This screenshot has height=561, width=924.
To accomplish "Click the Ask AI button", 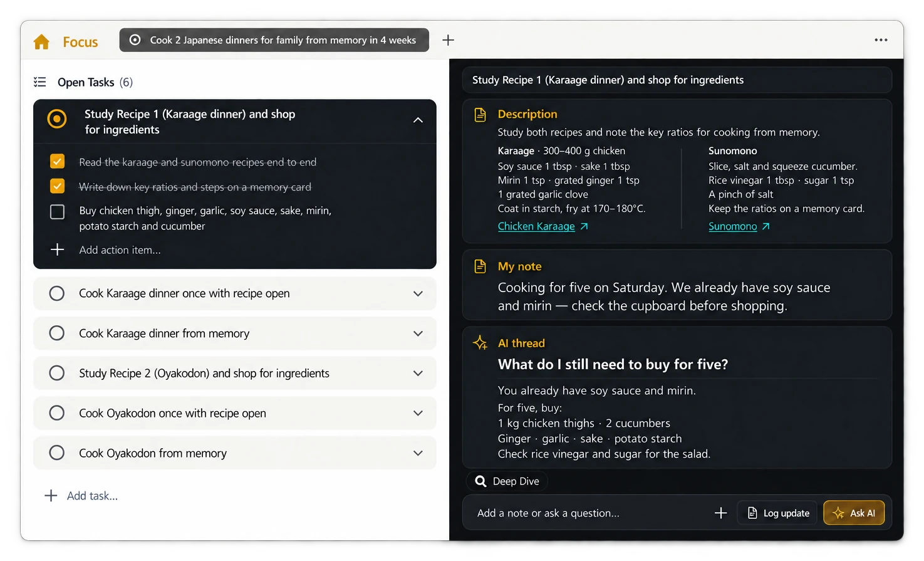I will point(854,513).
